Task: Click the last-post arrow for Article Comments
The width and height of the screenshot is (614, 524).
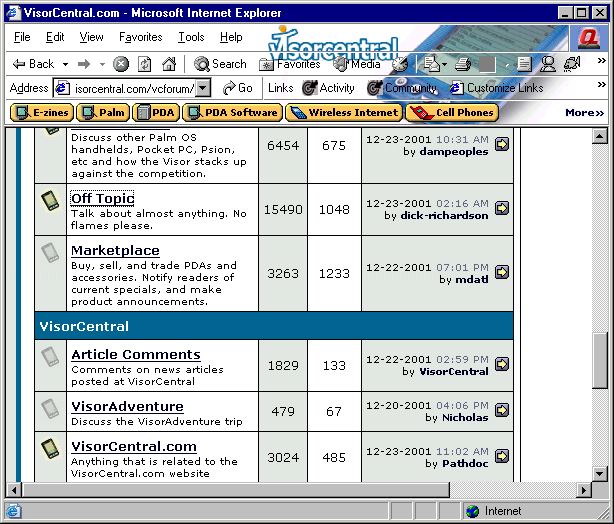Action: [501, 365]
